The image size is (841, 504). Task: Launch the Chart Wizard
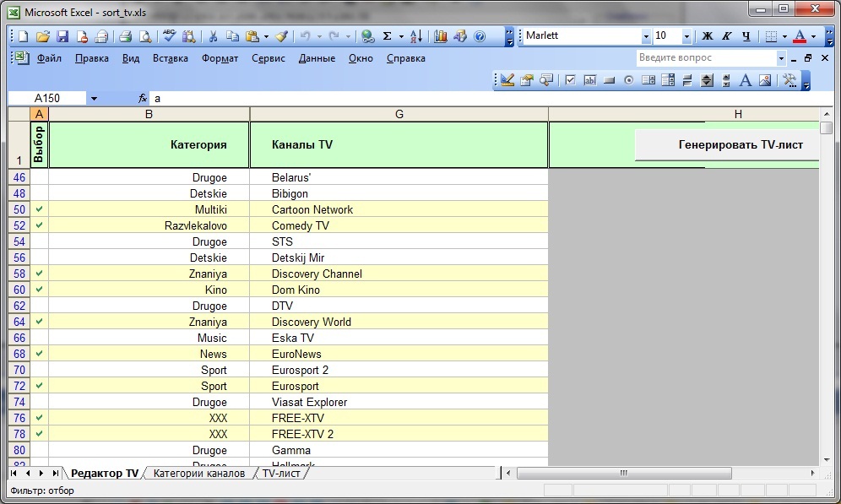441,36
